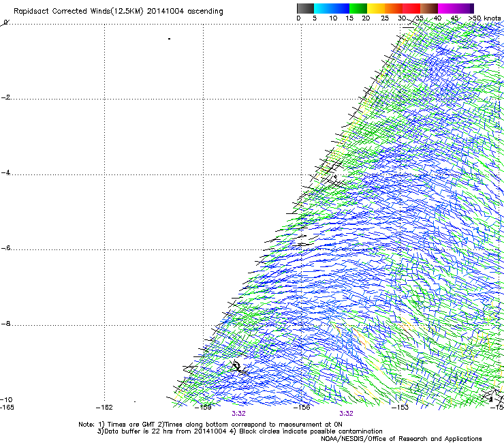The width and height of the screenshot is (504, 443).
Task: Click the brown 35–40 knots legend segment
Action: click(429, 8)
